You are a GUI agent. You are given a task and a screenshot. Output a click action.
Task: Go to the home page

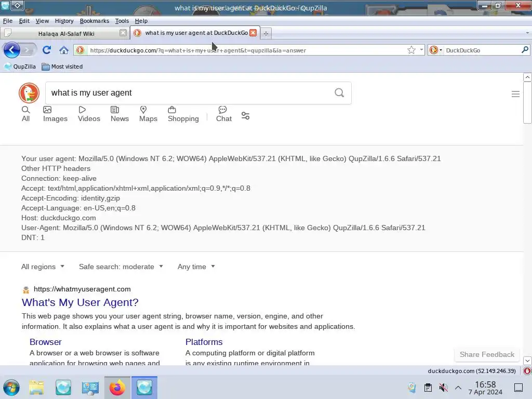pyautogui.click(x=64, y=50)
